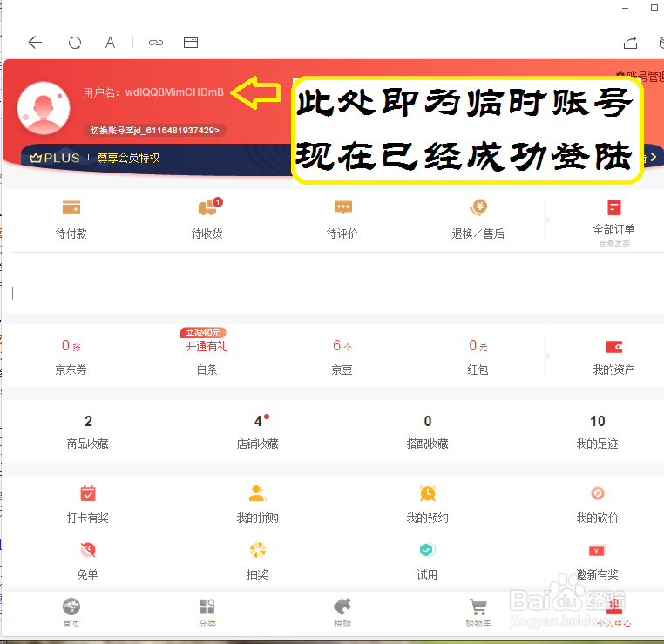Share page using top-right share icon

(631, 43)
